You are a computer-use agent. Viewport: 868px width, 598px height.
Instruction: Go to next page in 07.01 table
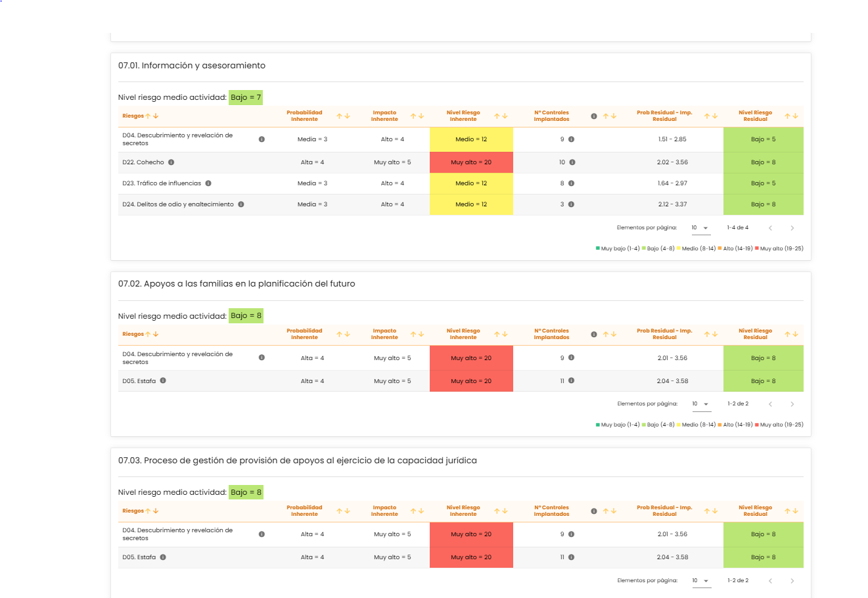[x=792, y=228]
